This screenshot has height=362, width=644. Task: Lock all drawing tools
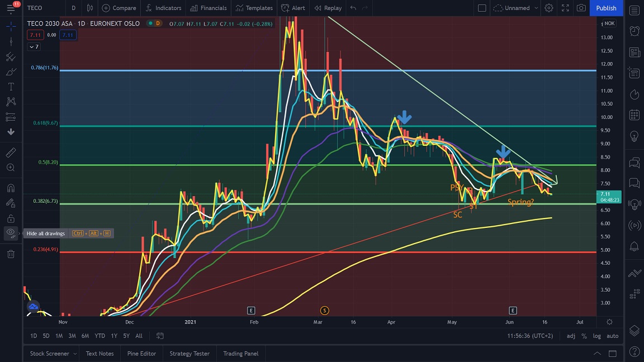coord(11,218)
